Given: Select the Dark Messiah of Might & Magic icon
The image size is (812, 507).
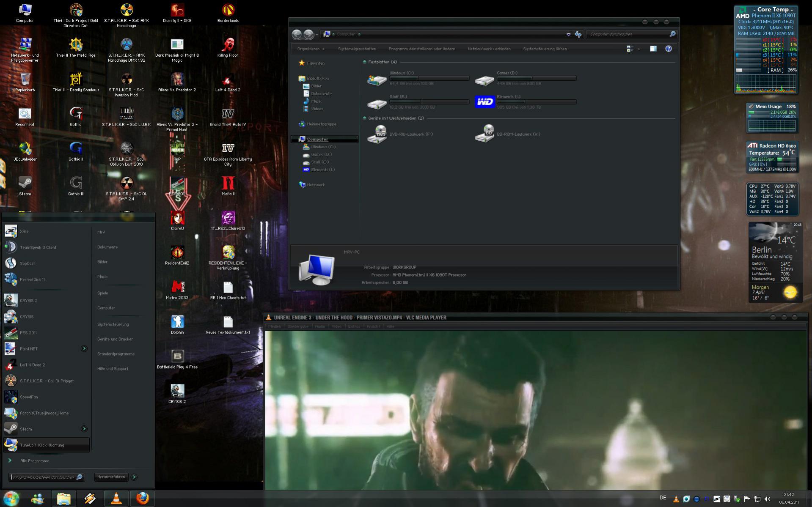Looking at the screenshot, I should [x=177, y=50].
